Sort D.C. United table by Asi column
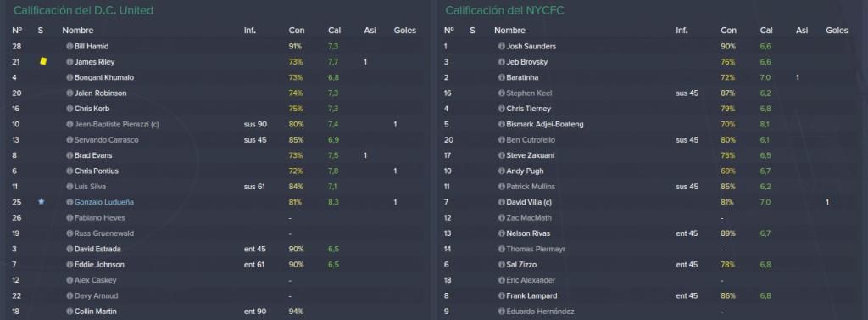 pos(370,31)
